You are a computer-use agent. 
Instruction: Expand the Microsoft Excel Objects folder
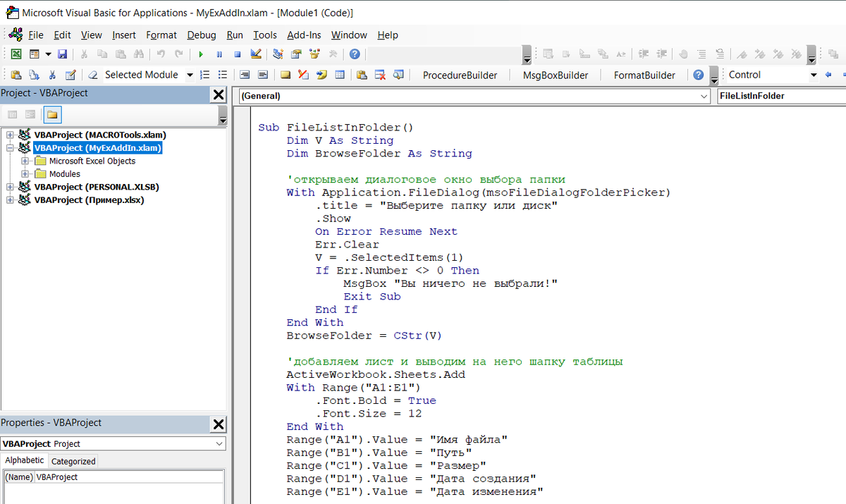[25, 161]
